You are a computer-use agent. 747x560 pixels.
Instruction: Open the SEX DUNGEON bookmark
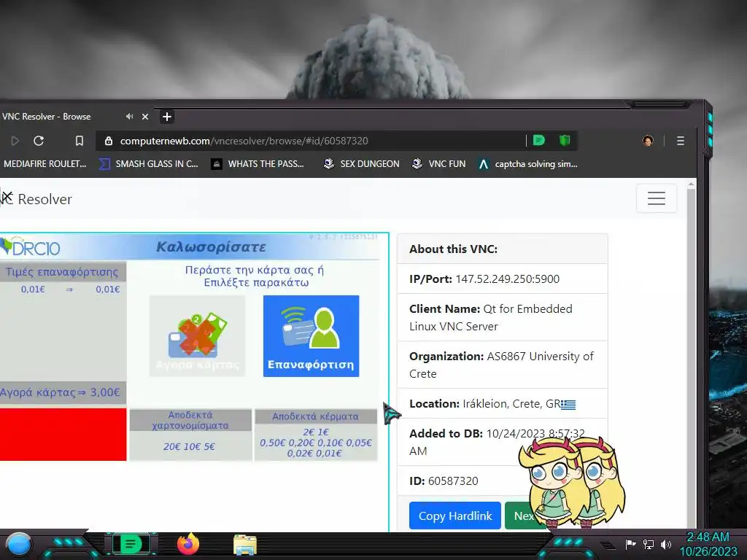[362, 164]
